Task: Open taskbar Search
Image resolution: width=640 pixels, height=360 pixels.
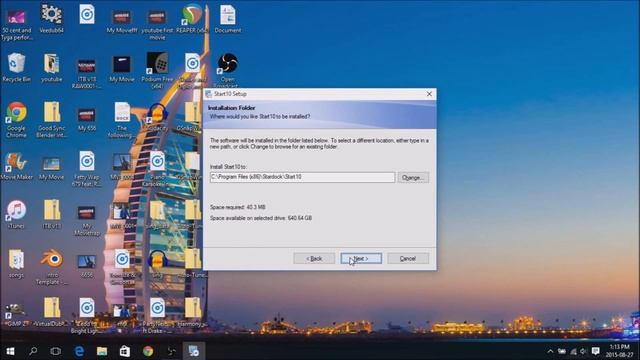Action: point(33,351)
